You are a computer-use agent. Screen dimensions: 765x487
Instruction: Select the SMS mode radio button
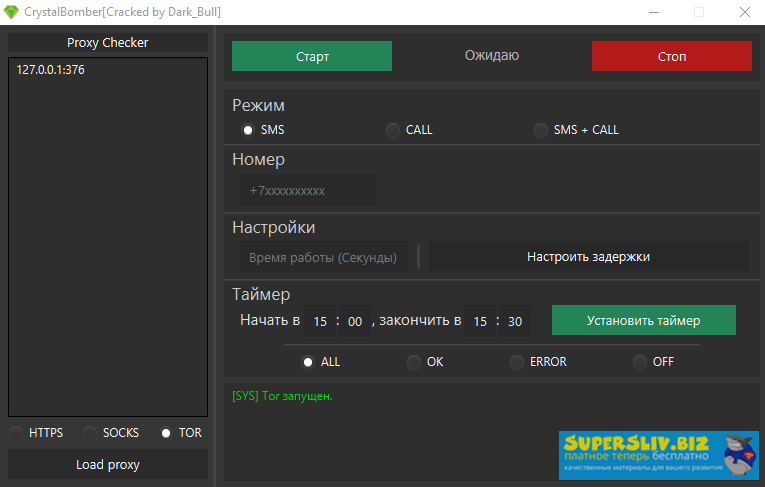[x=248, y=130]
